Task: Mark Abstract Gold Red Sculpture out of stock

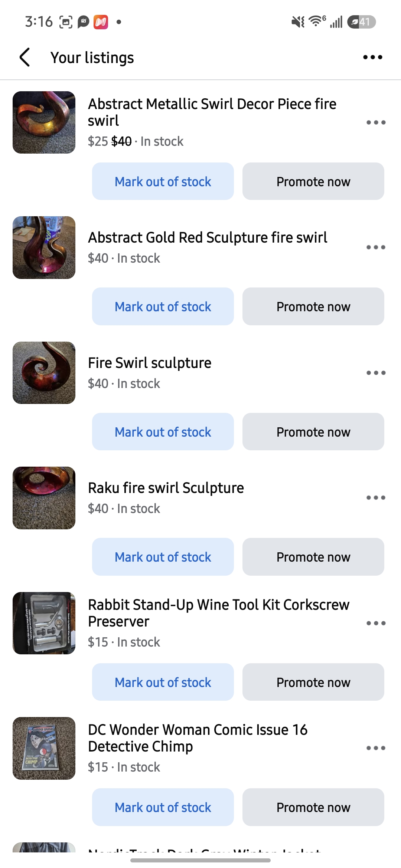Action: pos(163,306)
